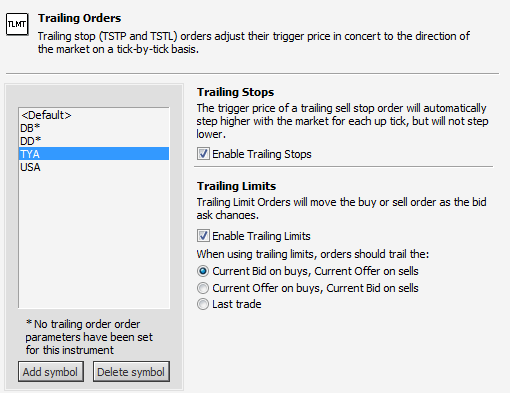Click the Trailing Stops section heading

pyautogui.click(x=235, y=92)
